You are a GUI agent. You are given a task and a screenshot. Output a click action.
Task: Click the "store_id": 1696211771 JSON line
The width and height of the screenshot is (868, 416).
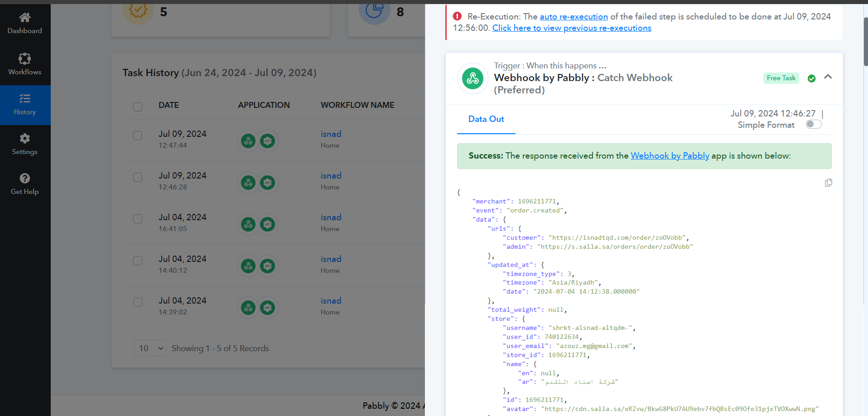click(x=546, y=355)
